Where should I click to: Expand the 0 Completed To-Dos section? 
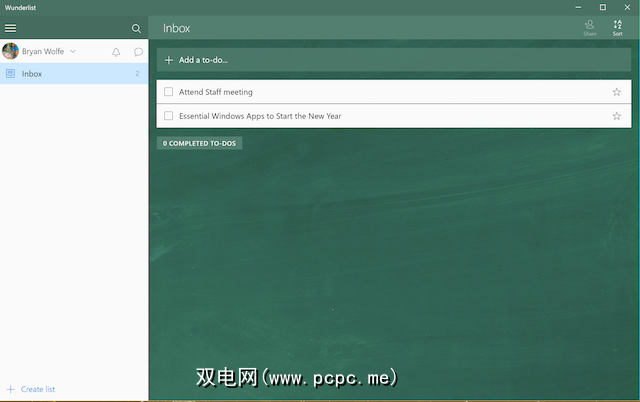tap(199, 143)
